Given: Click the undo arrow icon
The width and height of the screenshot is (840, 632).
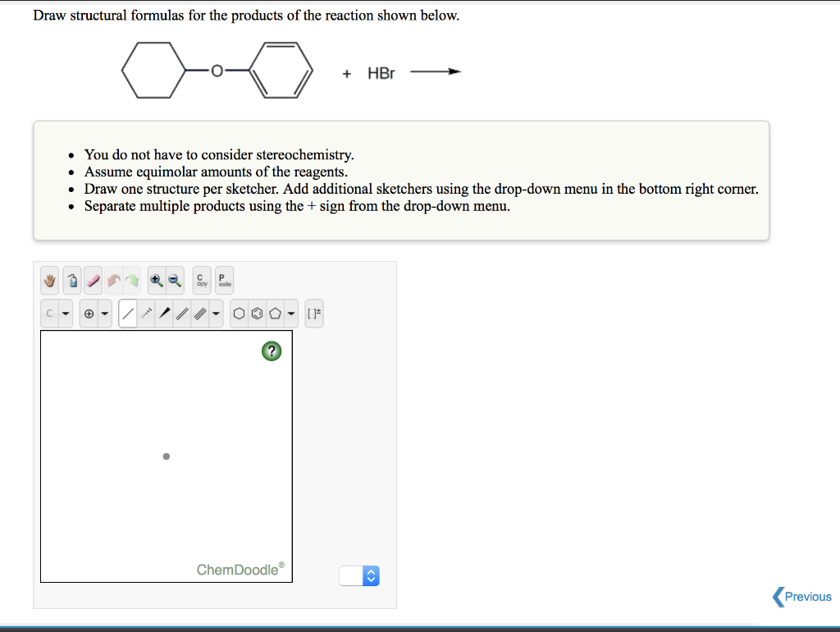Looking at the screenshot, I should pos(113,280).
